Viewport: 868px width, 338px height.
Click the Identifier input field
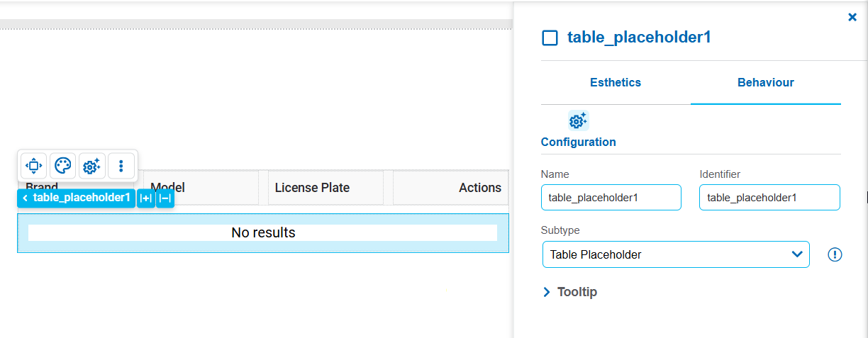click(x=769, y=198)
